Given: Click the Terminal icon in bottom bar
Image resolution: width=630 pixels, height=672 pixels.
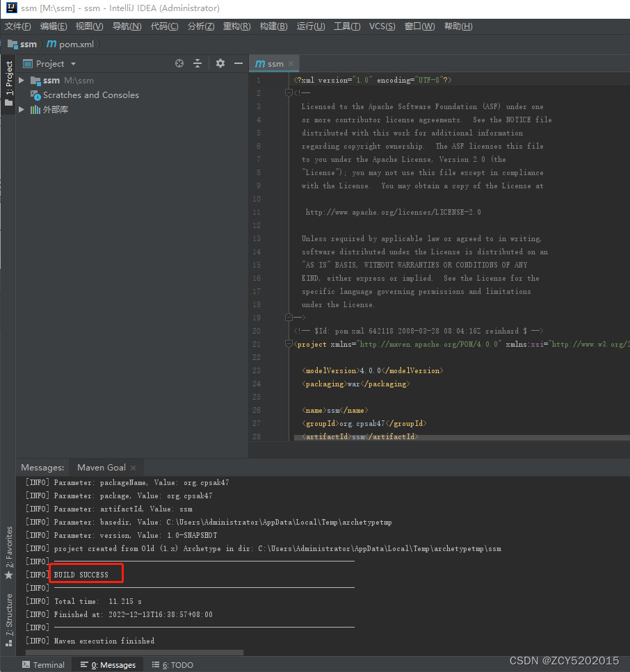Looking at the screenshot, I should tap(26, 664).
